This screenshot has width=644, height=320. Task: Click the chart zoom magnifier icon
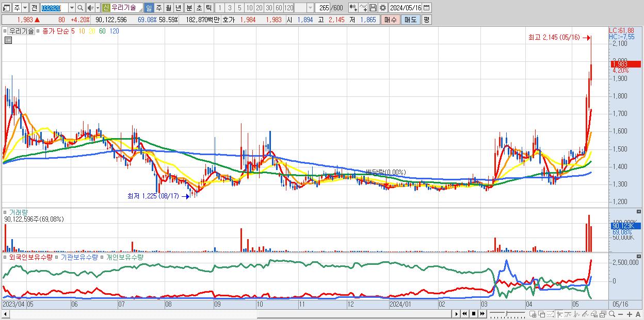pyautogui.click(x=612, y=314)
